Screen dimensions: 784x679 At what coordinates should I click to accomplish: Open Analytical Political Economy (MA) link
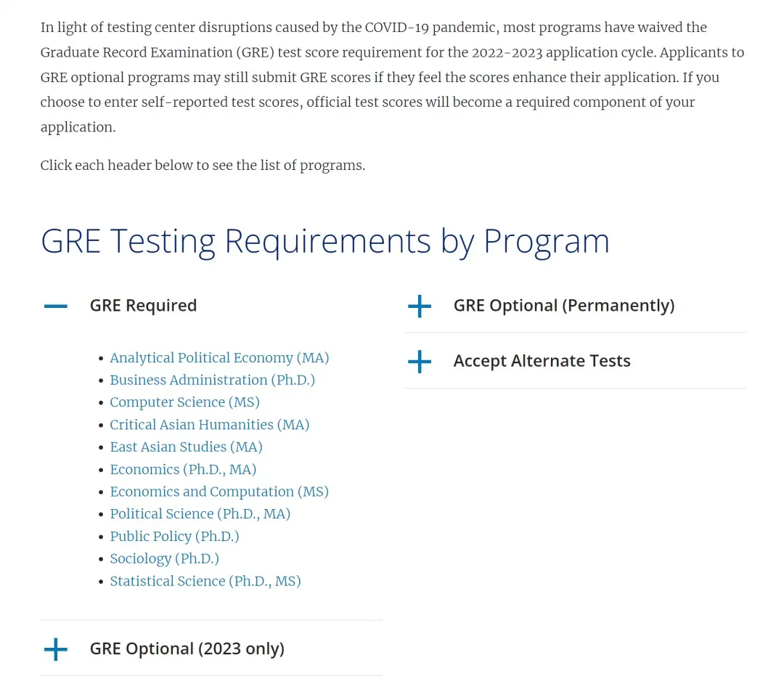click(x=219, y=358)
